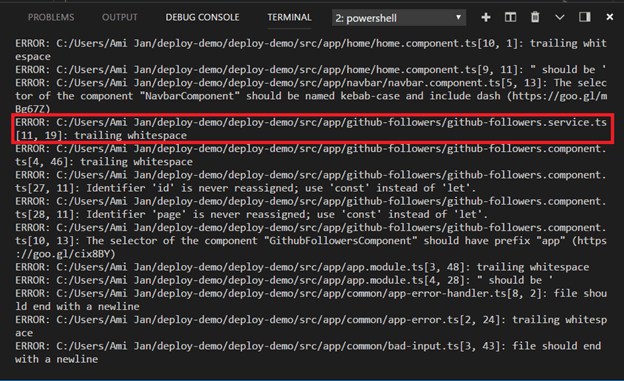Open the '2: powershell' terminal dropdown
This screenshot has height=381, width=624.
point(399,18)
